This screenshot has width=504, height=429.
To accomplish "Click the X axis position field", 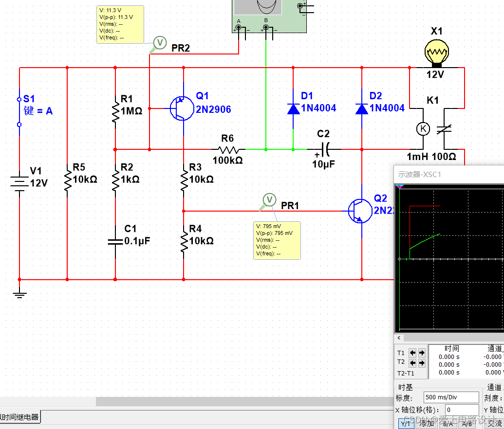I will pos(462,410).
